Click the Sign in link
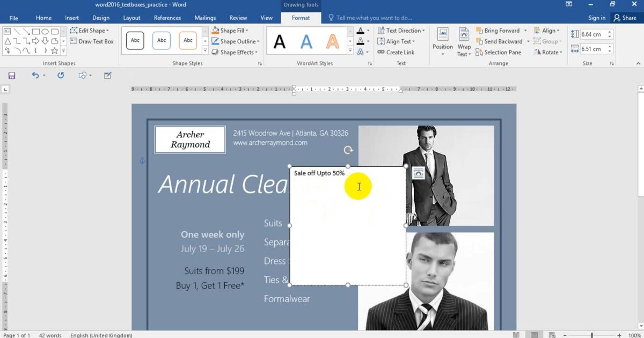 [597, 18]
